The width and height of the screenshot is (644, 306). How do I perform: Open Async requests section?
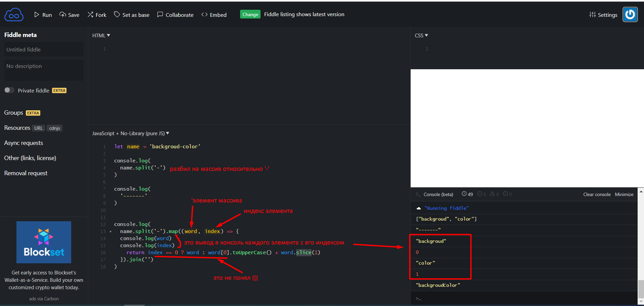(x=24, y=143)
